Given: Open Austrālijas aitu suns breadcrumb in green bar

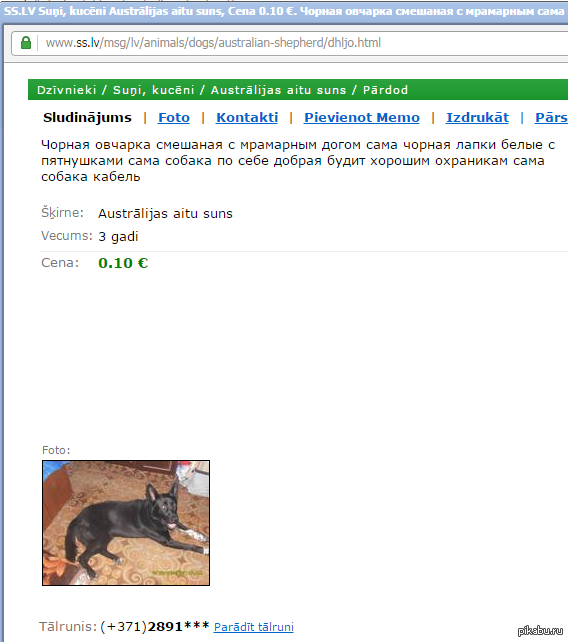Looking at the screenshot, I should [278, 90].
